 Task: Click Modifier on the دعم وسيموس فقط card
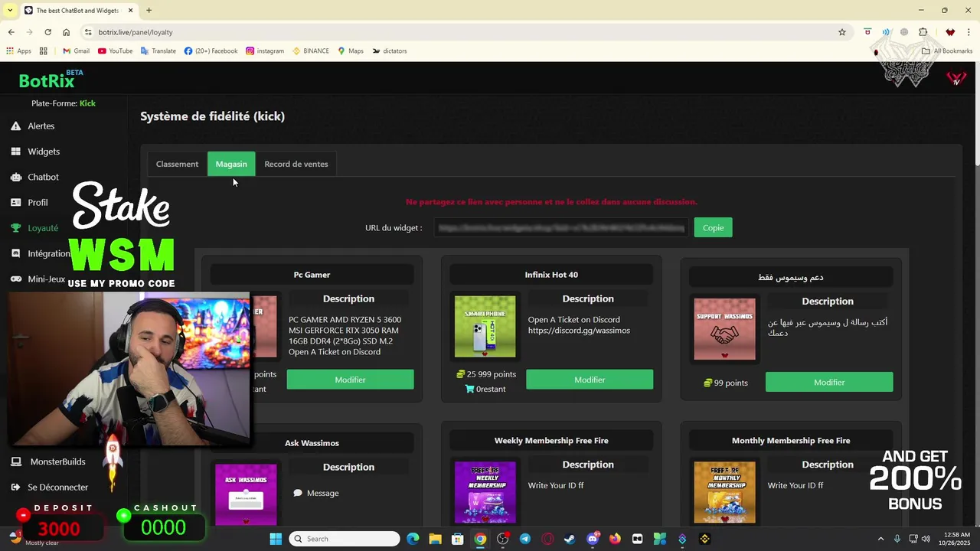(829, 382)
